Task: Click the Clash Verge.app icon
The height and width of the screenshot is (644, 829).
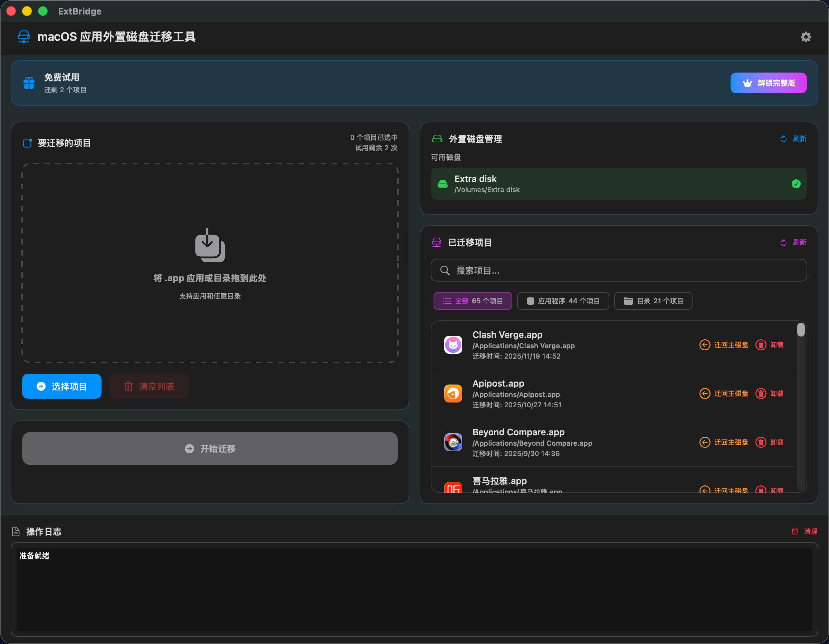Action: (x=453, y=344)
